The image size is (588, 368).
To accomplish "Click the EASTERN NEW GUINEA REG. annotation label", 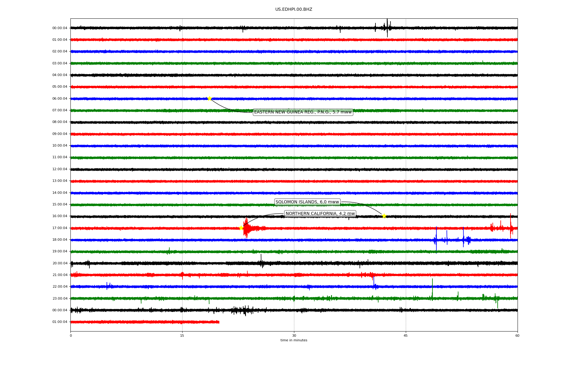I will tap(303, 112).
